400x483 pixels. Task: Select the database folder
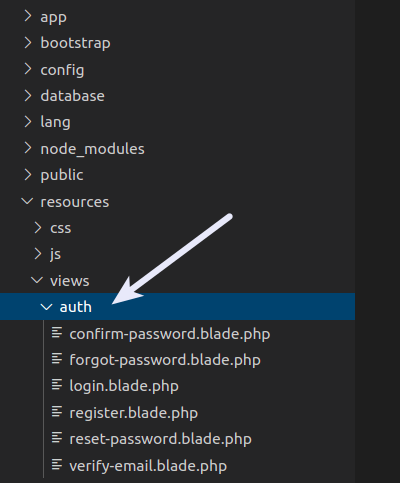pos(177,96)
